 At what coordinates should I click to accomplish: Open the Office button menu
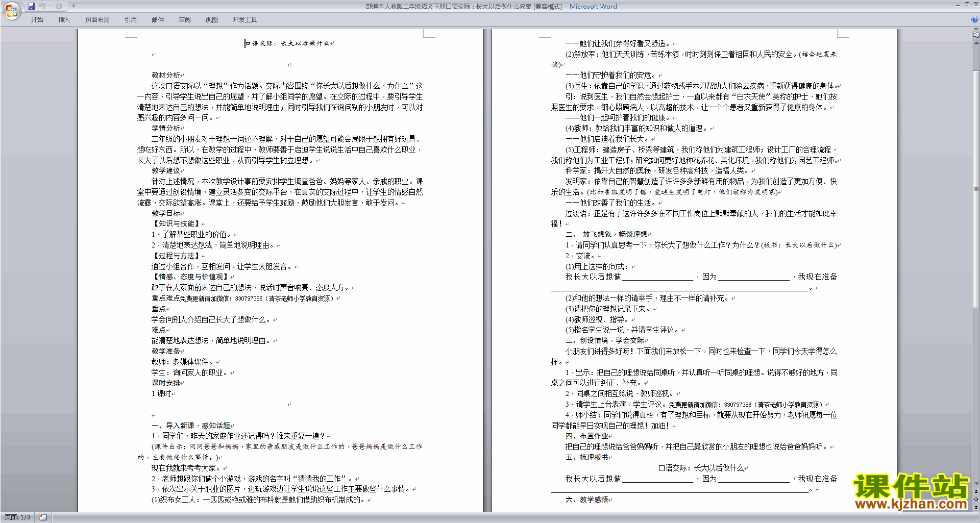[x=11, y=10]
